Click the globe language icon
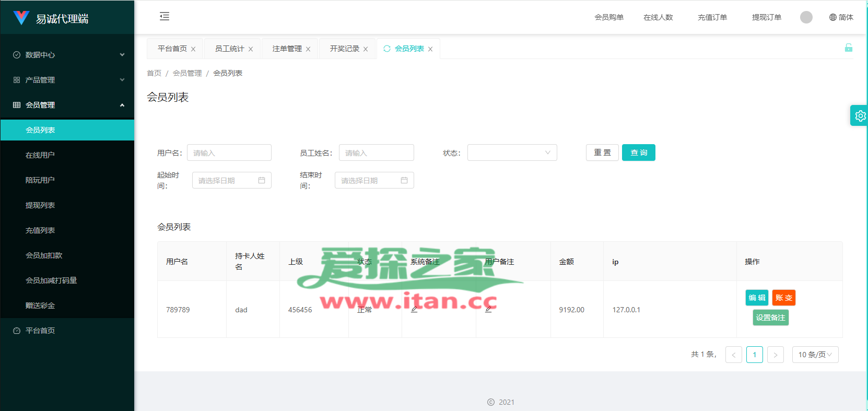Image resolution: width=868 pixels, height=411 pixels. pos(832,17)
